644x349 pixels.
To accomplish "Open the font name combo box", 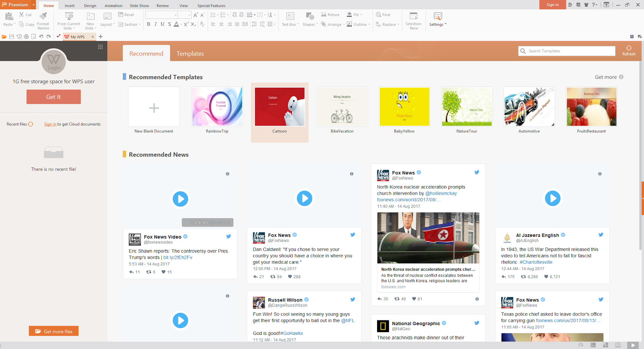I will [161, 15].
